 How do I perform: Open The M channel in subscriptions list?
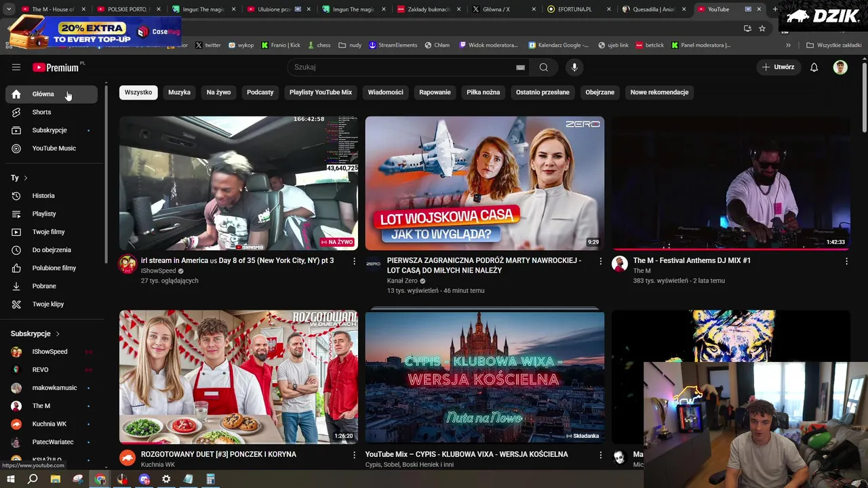pyautogui.click(x=52, y=406)
